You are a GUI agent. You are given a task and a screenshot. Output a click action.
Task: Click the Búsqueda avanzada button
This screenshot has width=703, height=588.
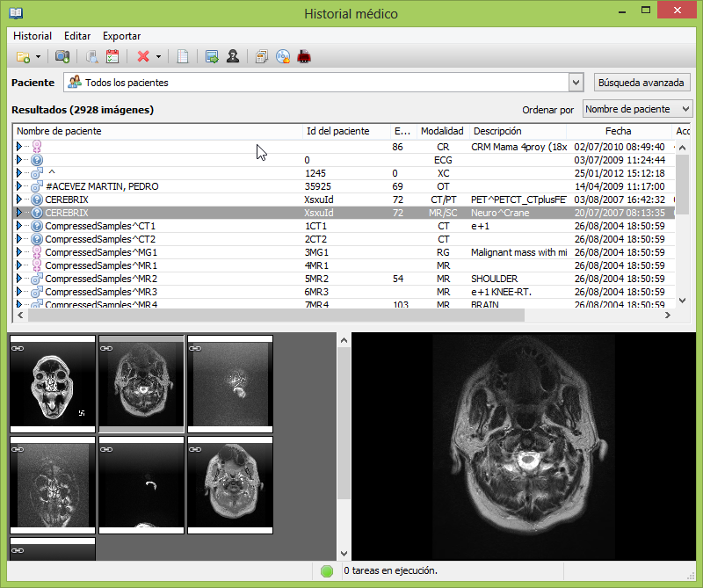(x=641, y=83)
